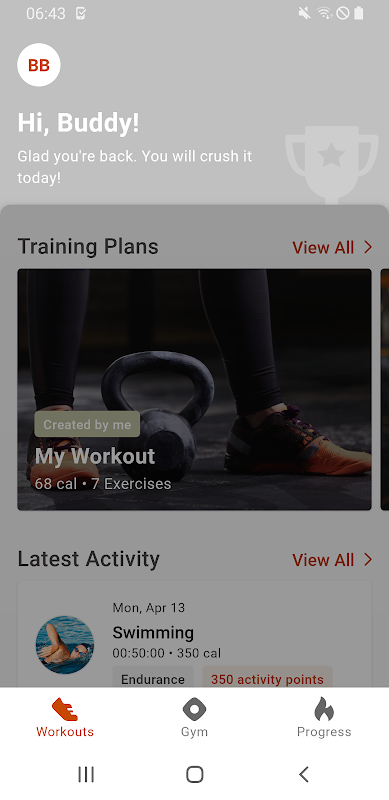Open the Progress flame icon

(x=324, y=710)
